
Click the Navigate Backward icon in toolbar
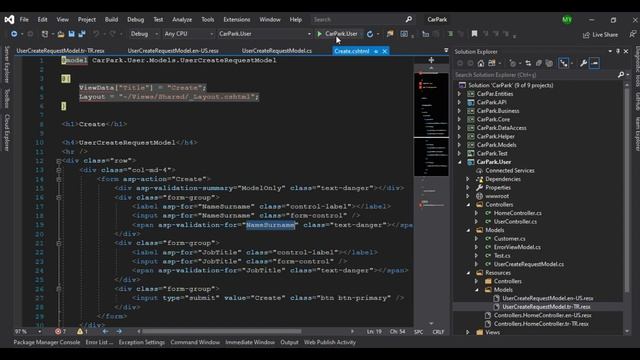coord(14,34)
